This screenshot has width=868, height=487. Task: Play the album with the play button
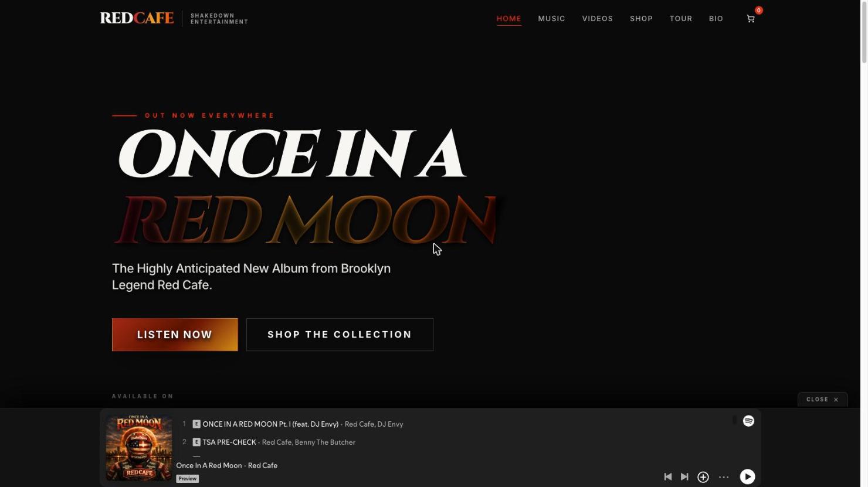(747, 476)
